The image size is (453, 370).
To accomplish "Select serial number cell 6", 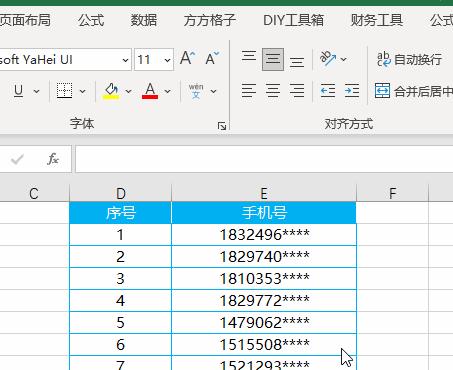I will tap(120, 344).
